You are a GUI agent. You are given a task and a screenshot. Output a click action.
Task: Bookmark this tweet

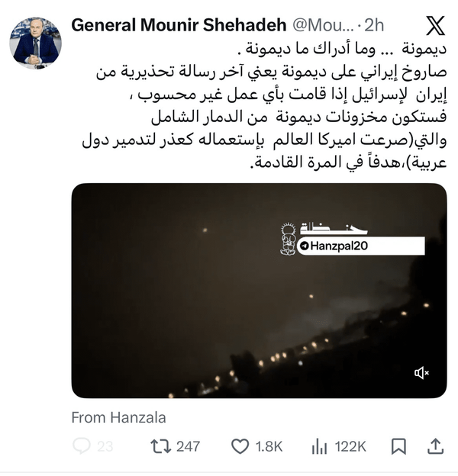[398, 445]
